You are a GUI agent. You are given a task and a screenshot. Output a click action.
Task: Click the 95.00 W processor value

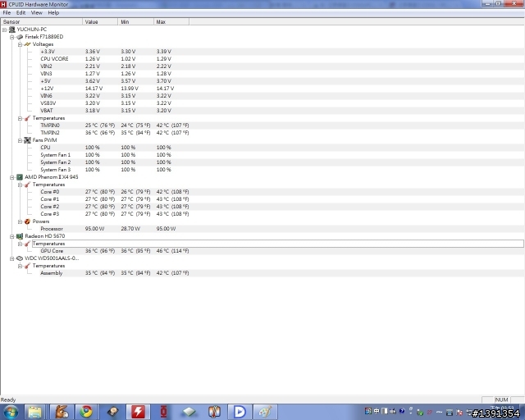[95, 229]
